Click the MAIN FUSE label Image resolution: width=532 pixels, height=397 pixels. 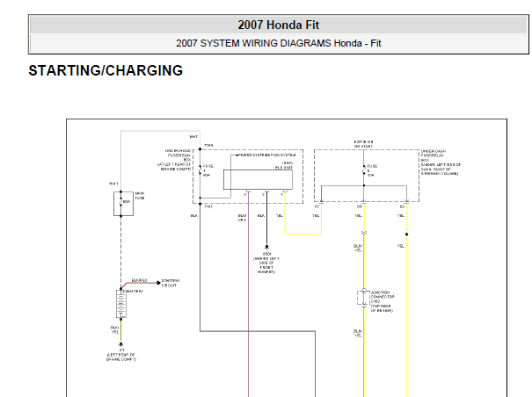coord(140,196)
